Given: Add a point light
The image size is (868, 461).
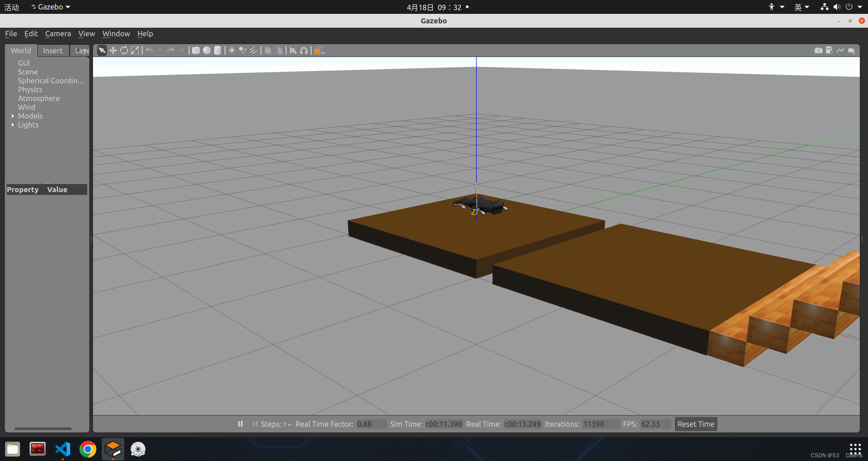Looking at the screenshot, I should (x=232, y=51).
